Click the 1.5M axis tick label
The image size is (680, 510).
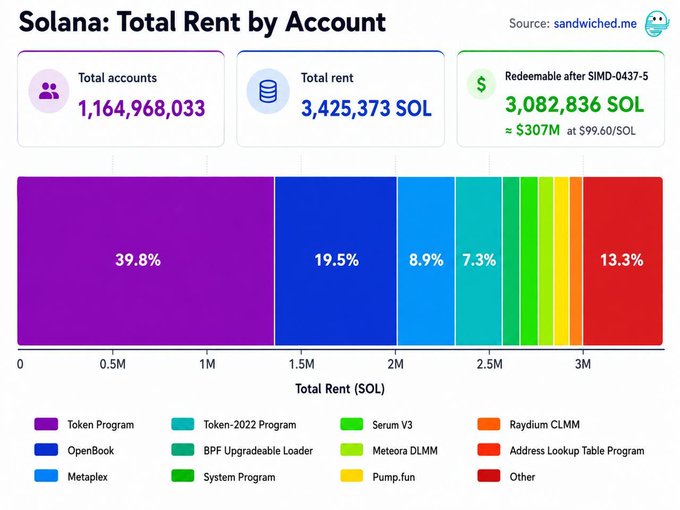tap(301, 364)
